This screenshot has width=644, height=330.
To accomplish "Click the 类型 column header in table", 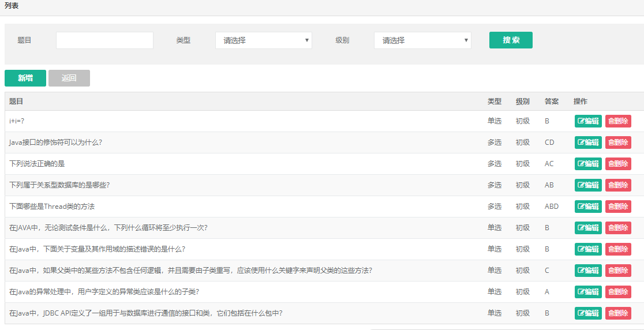I will click(x=495, y=102).
